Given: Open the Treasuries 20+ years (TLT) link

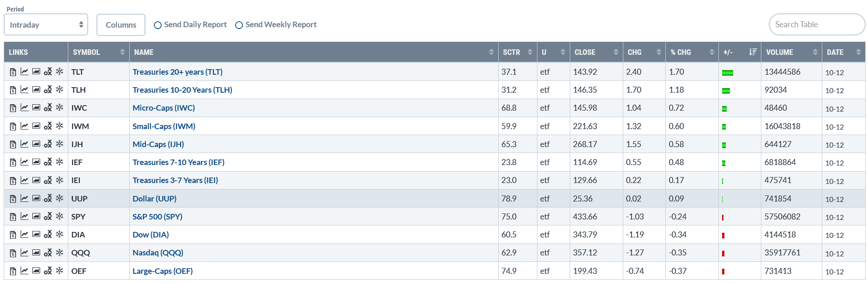Looking at the screenshot, I should point(177,72).
